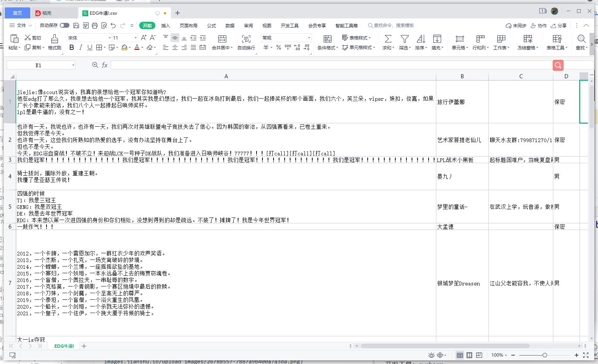The width and height of the screenshot is (598, 364).
Task: Collapse the ribbon with the up chevron
Action: (x=586, y=25)
